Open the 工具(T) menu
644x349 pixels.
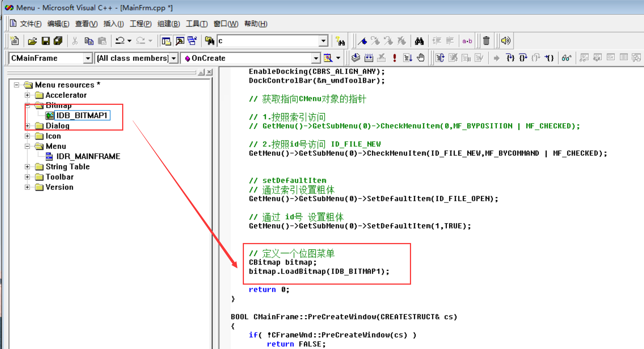197,24
